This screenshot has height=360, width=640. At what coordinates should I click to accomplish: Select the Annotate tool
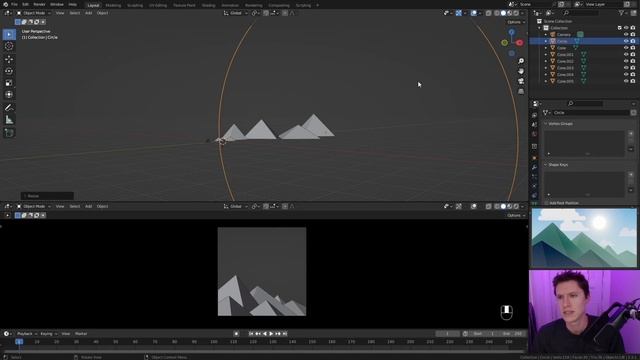(9, 108)
